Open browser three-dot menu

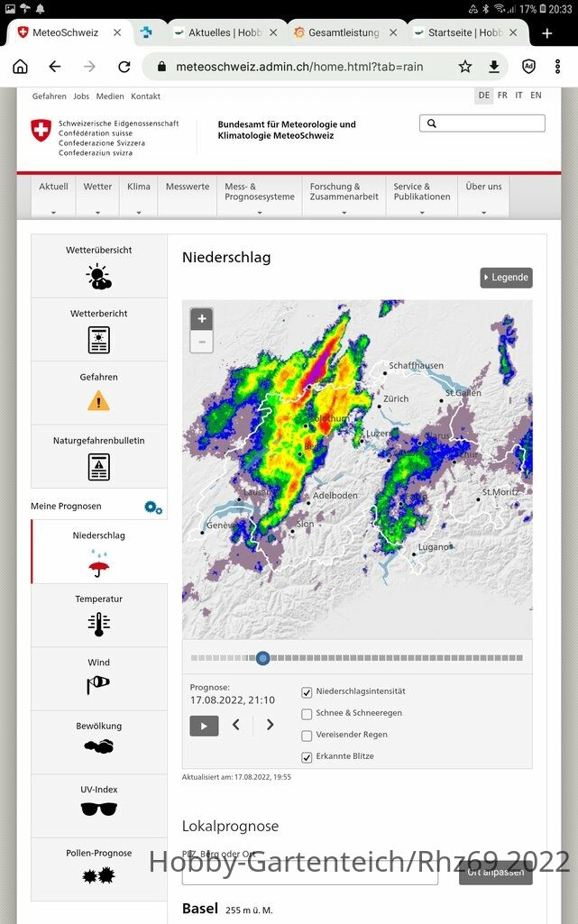[557, 67]
